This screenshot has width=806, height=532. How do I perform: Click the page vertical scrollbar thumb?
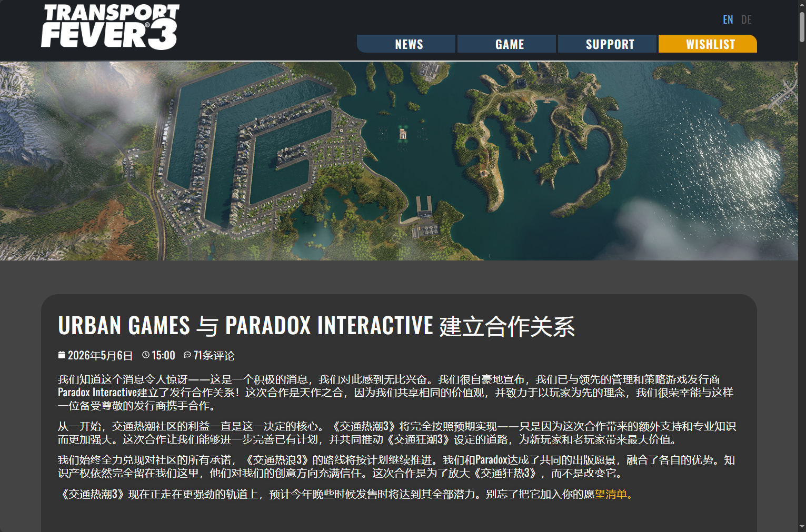coord(802,26)
